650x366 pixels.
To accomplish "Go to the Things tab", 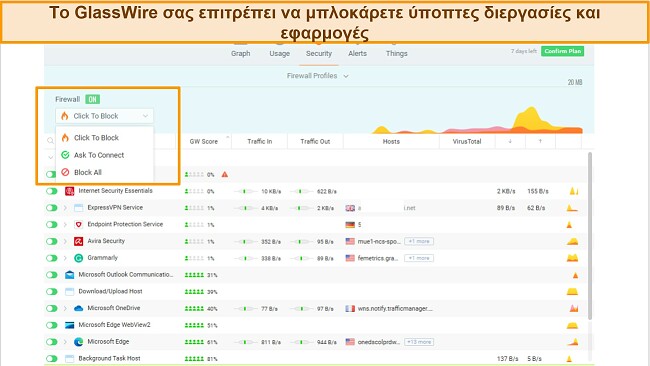I will [x=396, y=53].
